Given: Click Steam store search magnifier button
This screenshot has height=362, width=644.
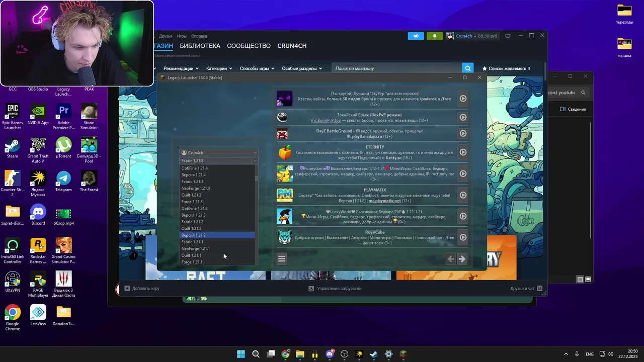Looking at the screenshot, I should tap(468, 68).
